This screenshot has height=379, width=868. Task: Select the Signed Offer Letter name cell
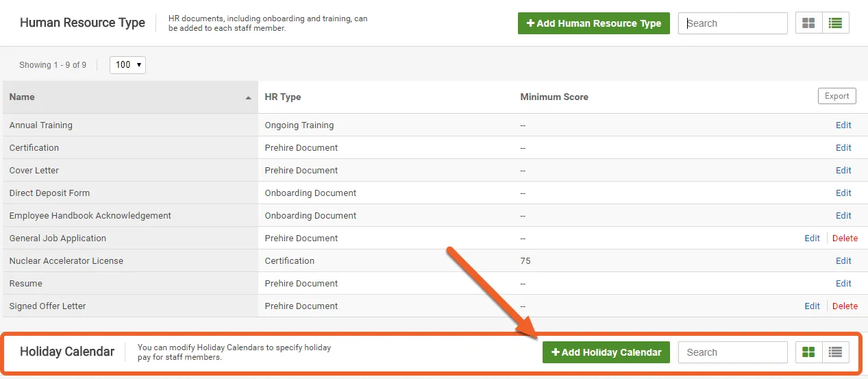click(130, 306)
